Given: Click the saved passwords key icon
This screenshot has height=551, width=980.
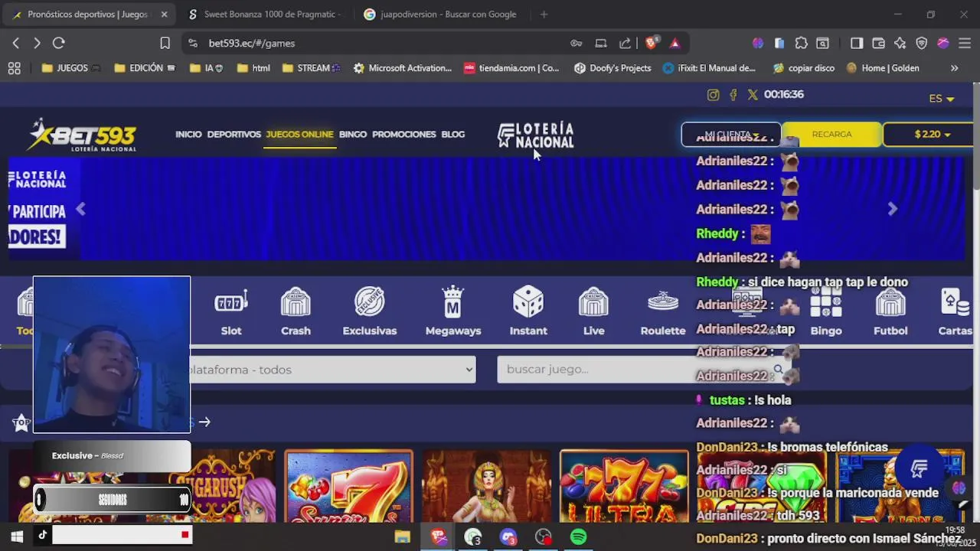Looking at the screenshot, I should (576, 43).
